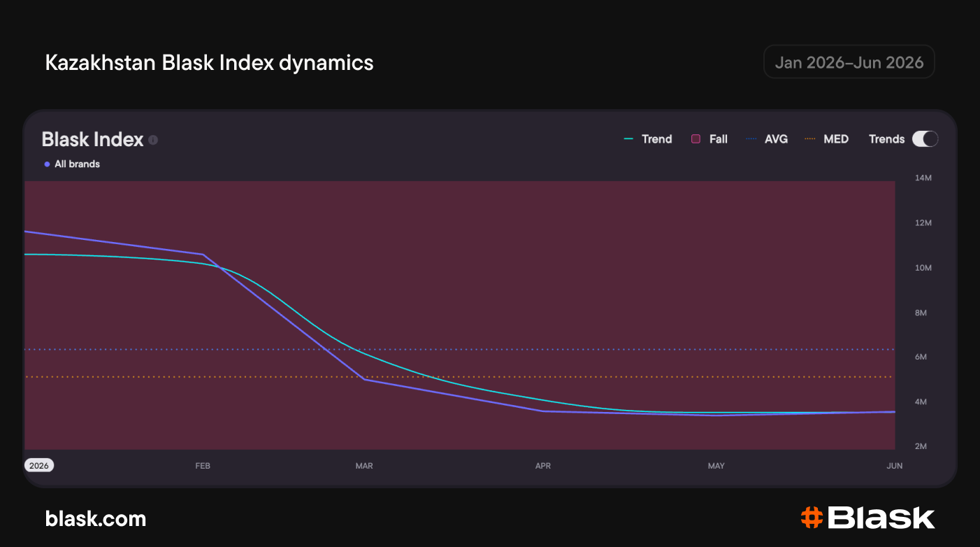This screenshot has width=980, height=547.
Task: Click the 2M value on the Y axis
Action: coord(921,446)
